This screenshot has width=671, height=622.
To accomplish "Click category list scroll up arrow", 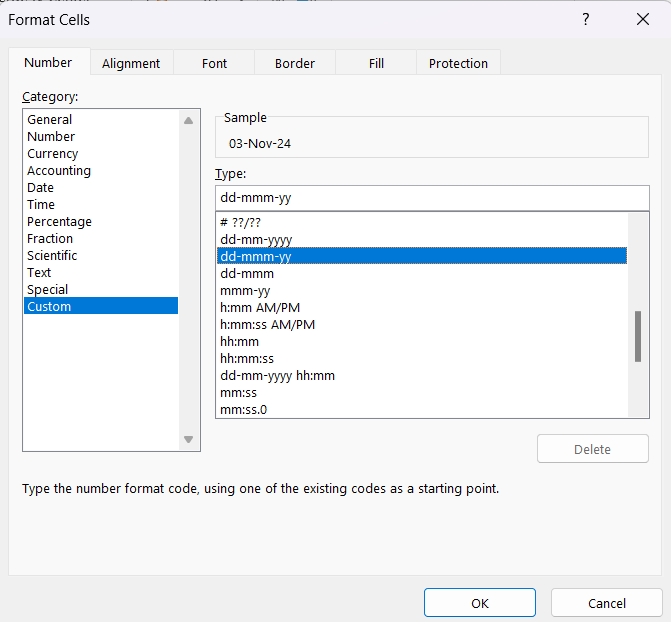I will (188, 120).
